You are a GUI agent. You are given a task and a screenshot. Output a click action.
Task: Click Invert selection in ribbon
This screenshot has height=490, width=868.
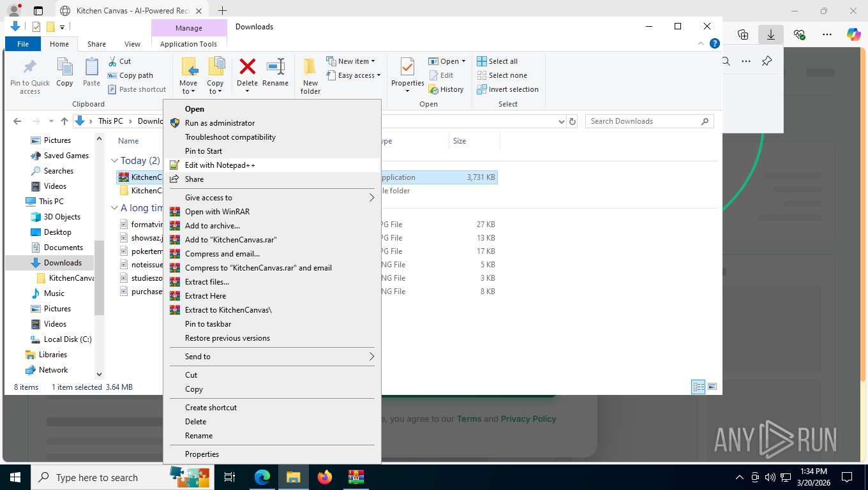[x=507, y=89]
